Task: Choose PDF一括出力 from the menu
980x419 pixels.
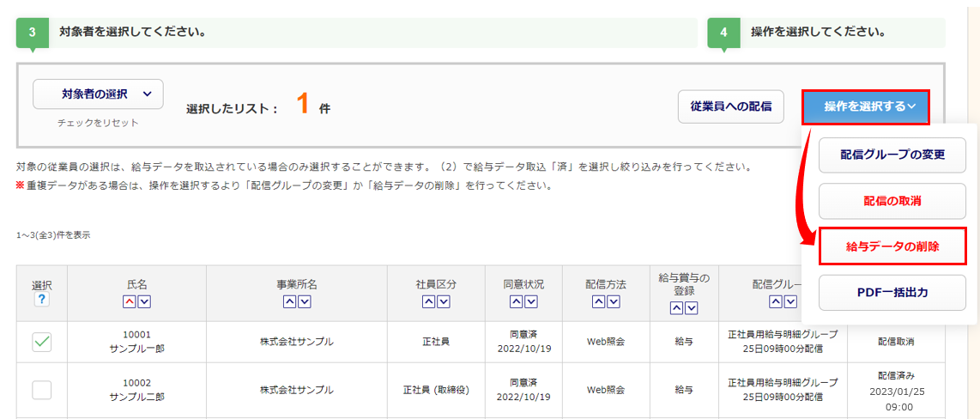Action: [x=892, y=293]
